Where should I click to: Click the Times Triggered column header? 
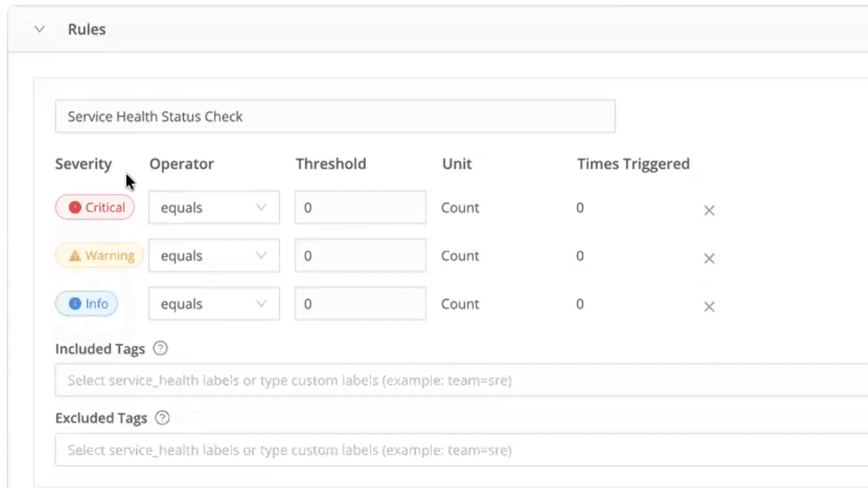(x=633, y=164)
